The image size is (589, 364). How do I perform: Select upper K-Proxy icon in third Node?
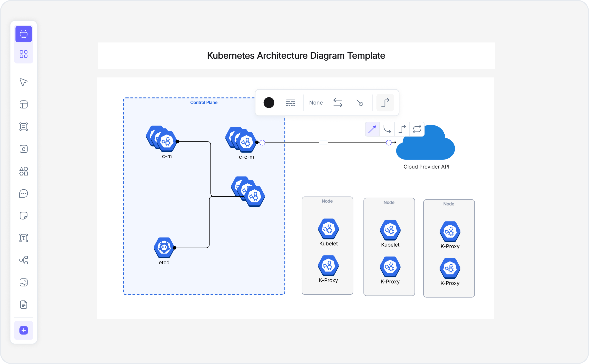click(450, 232)
